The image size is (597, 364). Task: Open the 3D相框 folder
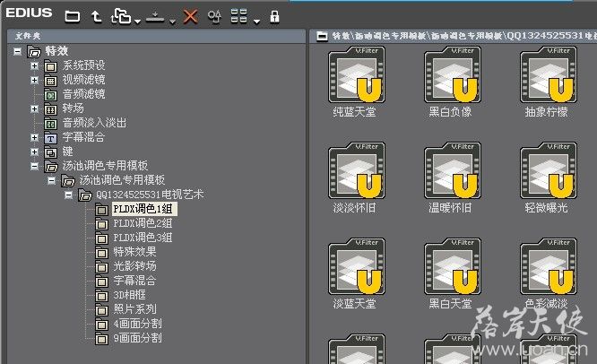click(x=129, y=295)
